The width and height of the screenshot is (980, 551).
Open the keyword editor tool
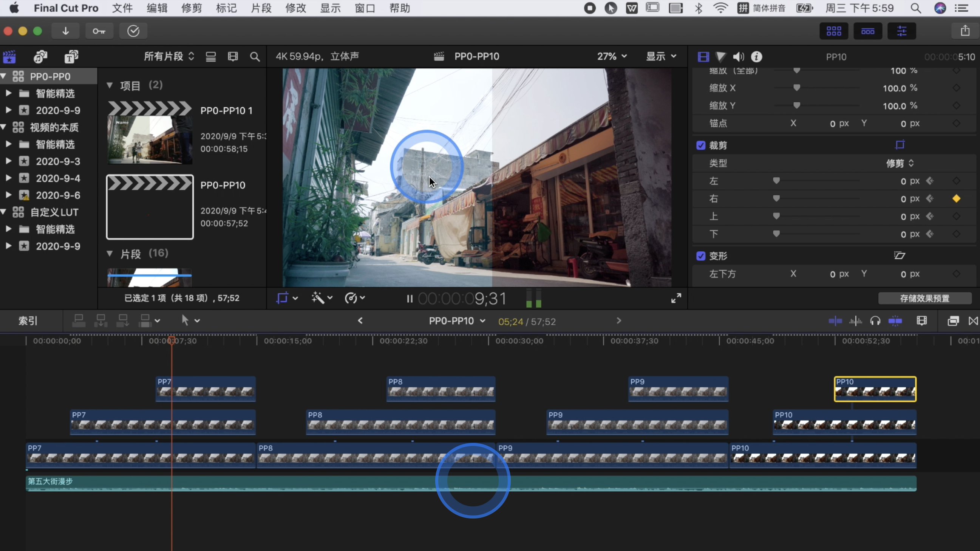pos(99,31)
